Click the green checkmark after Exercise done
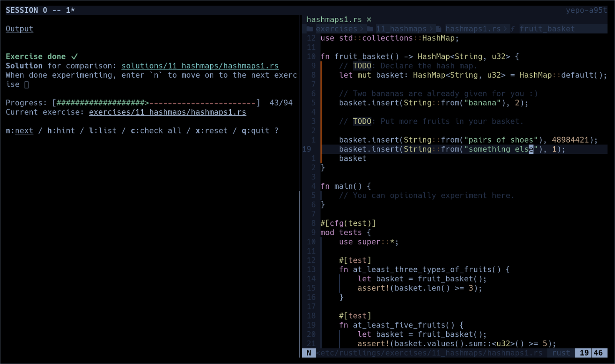 point(75,57)
